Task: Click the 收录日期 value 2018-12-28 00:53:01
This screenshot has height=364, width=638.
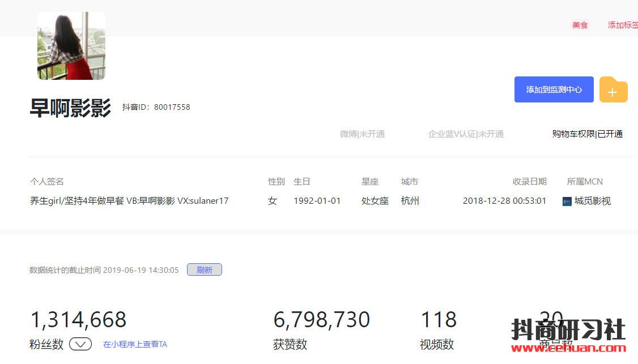Action: tap(504, 201)
